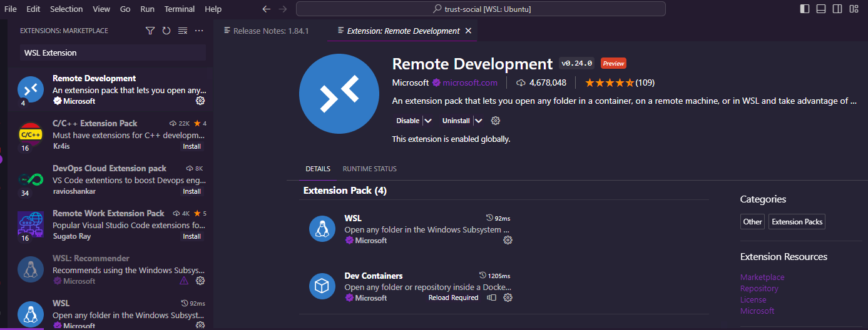868x330 pixels.
Task: Open the Go menu
Action: point(125,9)
